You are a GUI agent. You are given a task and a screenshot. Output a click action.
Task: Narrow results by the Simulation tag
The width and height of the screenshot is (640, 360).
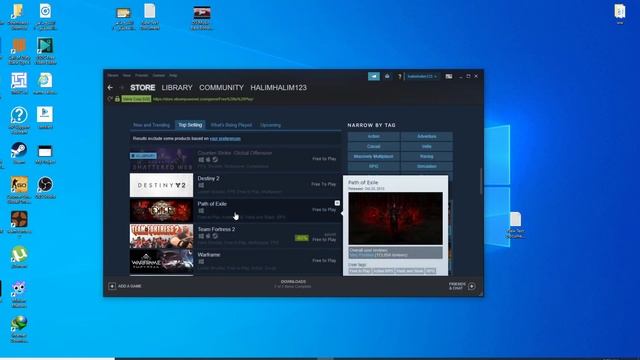427,167
